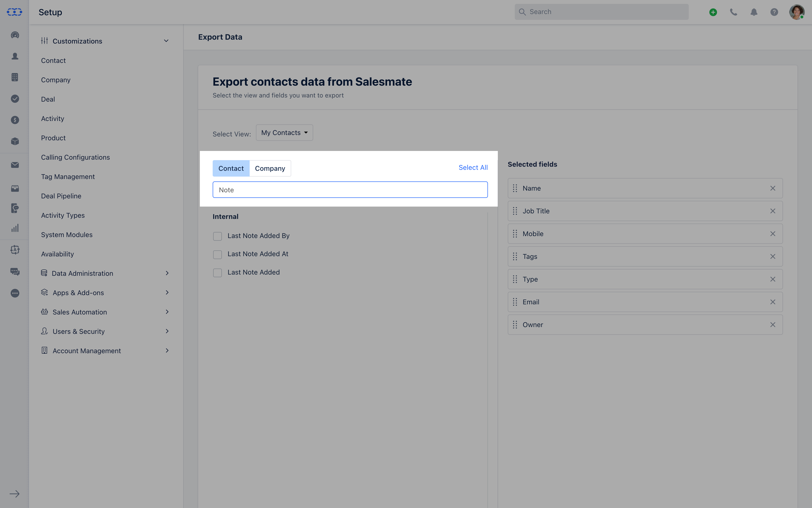Open Deal Pipeline menu item
The width and height of the screenshot is (812, 508).
click(x=61, y=196)
